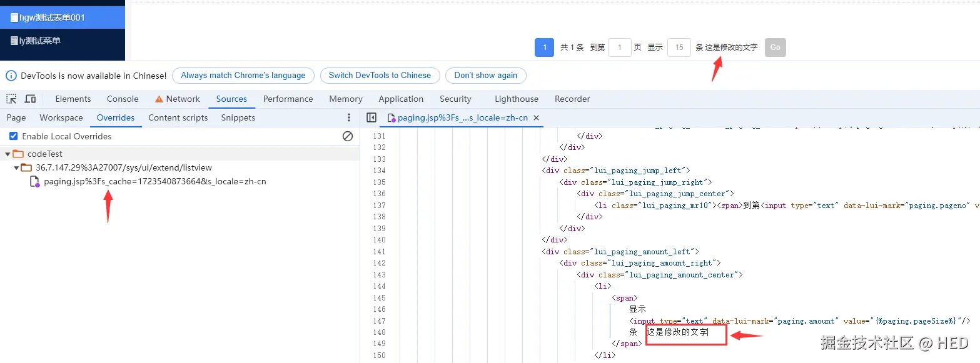Screen dimensions: 980x363
Task: Click the file icon on the paging.jsp editor tab
Action: (x=391, y=117)
